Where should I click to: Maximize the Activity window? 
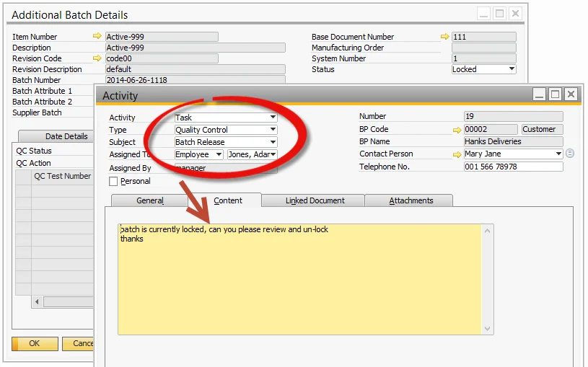555,94
